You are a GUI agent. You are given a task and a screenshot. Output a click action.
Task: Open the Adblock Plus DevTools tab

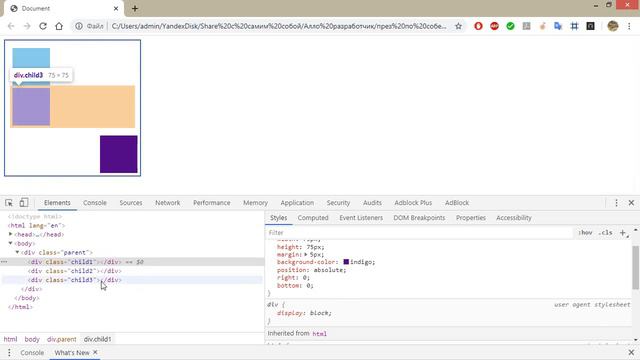pos(413,203)
